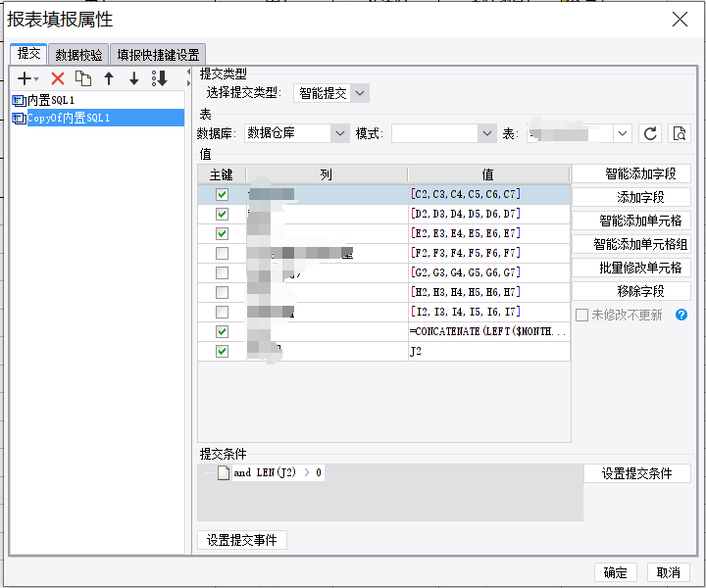Click the sort entries icon
The width and height of the screenshot is (706, 588).
tap(160, 78)
